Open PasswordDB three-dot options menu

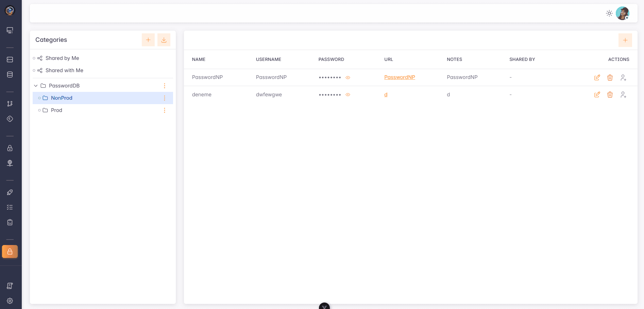pyautogui.click(x=165, y=86)
